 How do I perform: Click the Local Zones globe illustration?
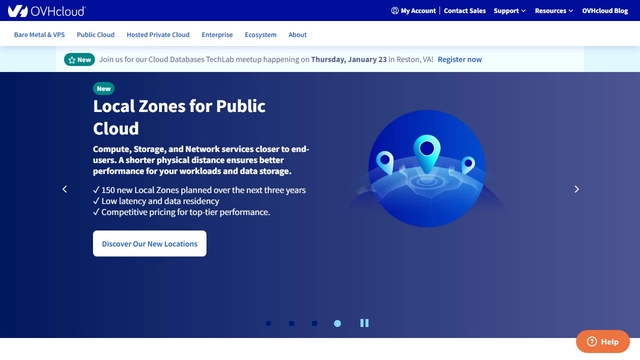pos(427,168)
